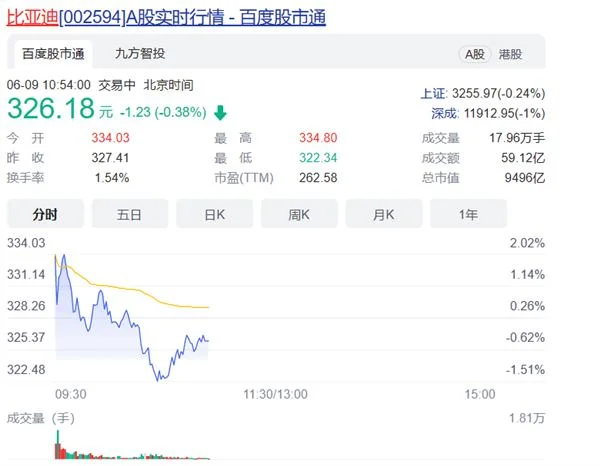Viewport: 600px width, 466px height.
Task: Switch chart to 周K view
Action: tap(299, 214)
